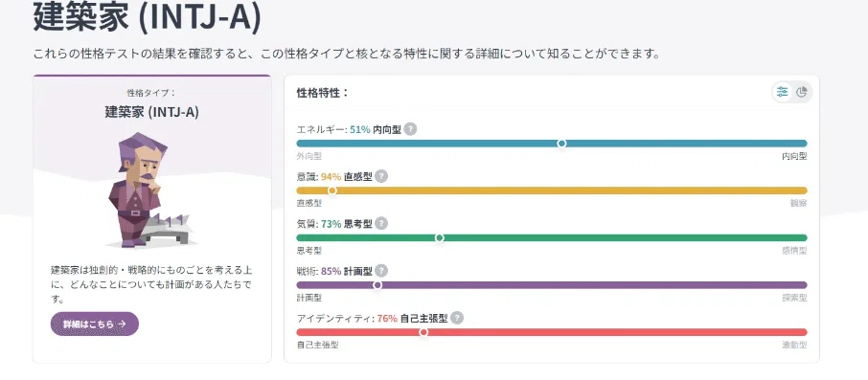Click the 性格特性 panel heading
The image size is (868, 380).
click(x=323, y=93)
